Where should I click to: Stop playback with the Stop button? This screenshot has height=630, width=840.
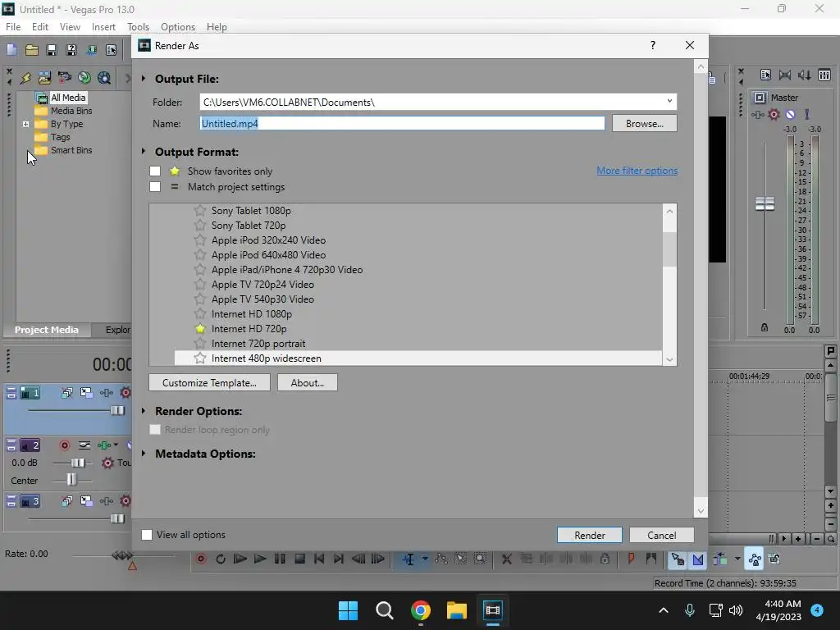coord(300,559)
